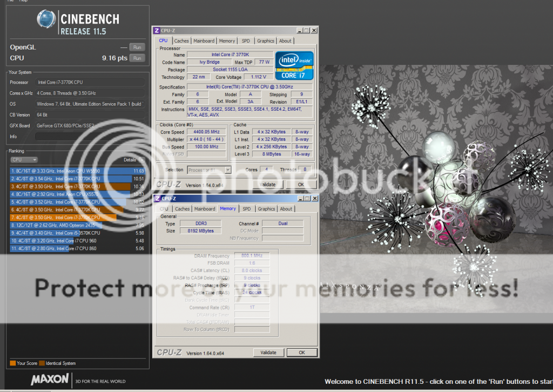Switch to the Caches tab in the upper CPU-Z window
Viewport: 553px width, 392px height.
(181, 41)
